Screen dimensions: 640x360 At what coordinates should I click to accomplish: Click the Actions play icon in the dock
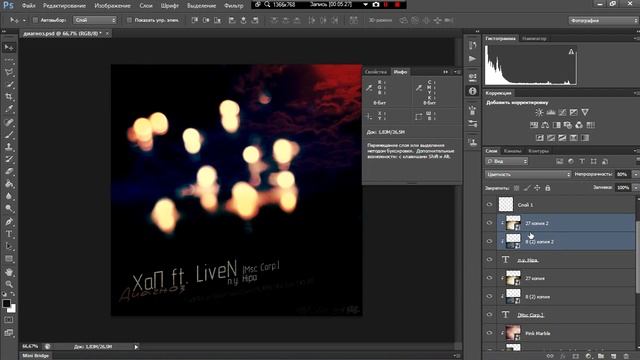click(x=473, y=59)
